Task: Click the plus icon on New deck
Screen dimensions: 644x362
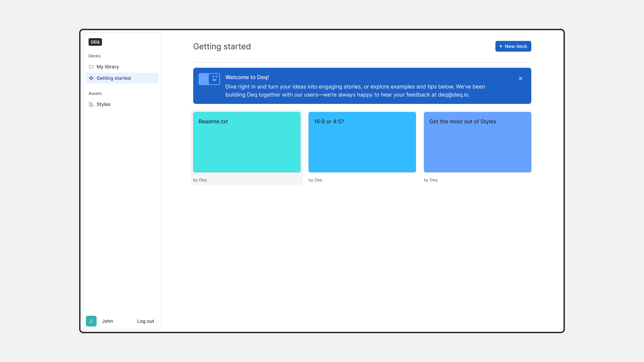Action: 501,46
